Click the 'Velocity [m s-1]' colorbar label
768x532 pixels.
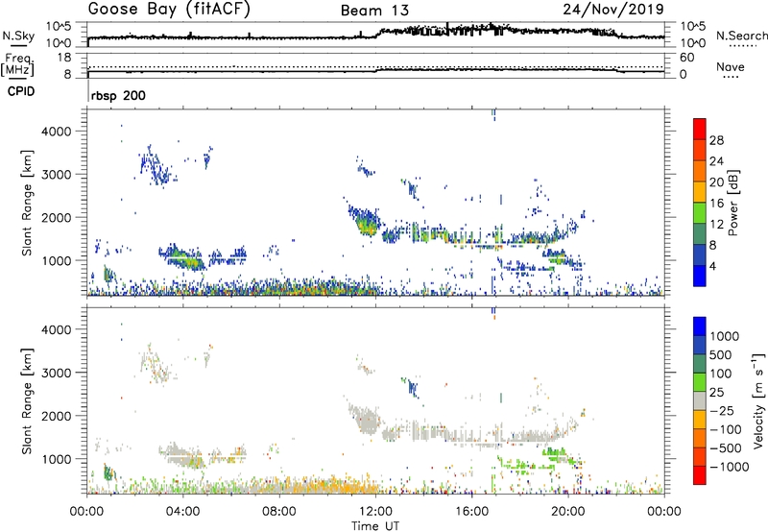(x=758, y=400)
